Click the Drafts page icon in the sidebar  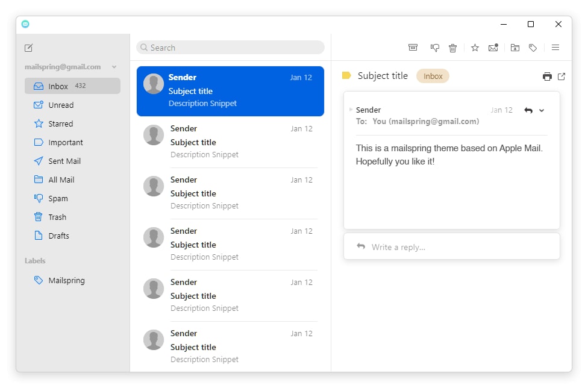[38, 236]
